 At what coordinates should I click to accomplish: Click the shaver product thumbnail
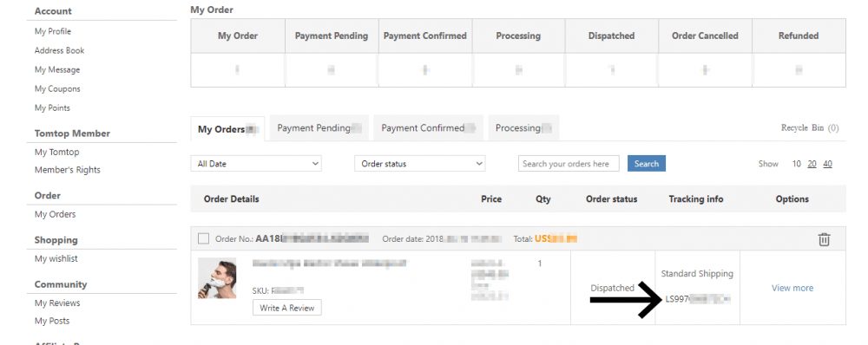tap(217, 278)
